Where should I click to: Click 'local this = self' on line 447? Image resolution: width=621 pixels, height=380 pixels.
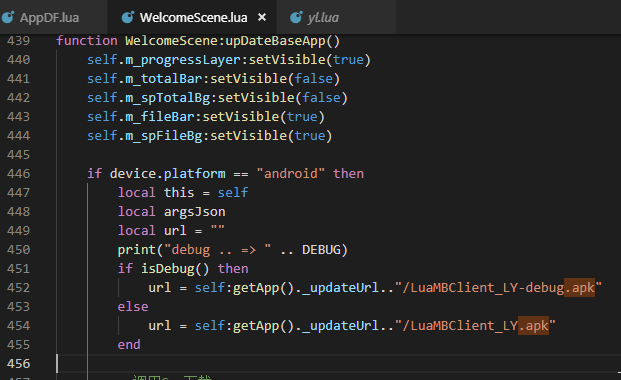[183, 193]
